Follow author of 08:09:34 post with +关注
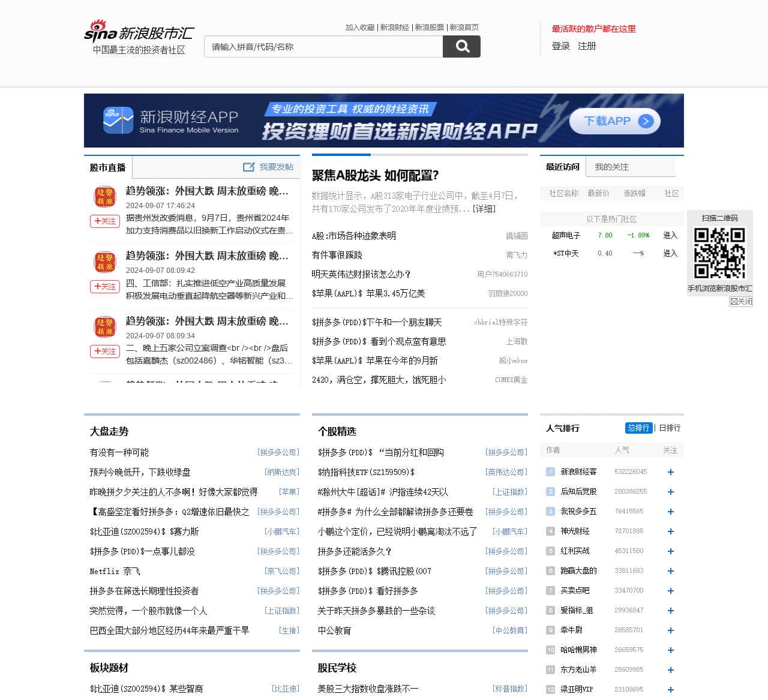Image resolution: width=768 pixels, height=700 pixels. pyautogui.click(x=105, y=351)
